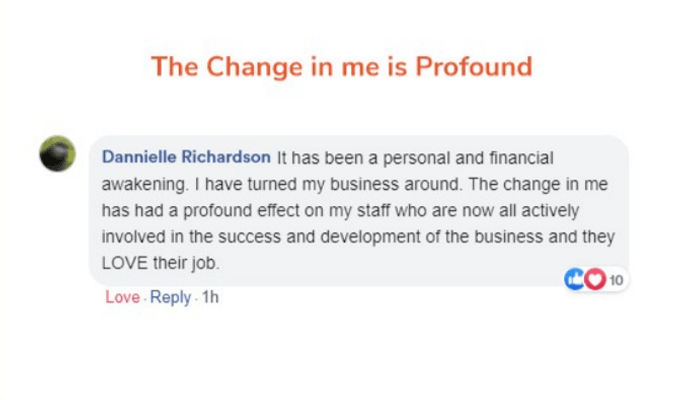681x400 pixels.
Task: Click the 1h comment timestamp
Action: point(210,298)
